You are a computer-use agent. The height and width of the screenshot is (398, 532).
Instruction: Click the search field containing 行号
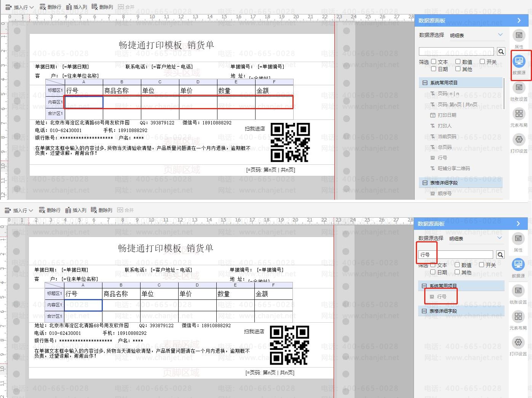point(455,255)
